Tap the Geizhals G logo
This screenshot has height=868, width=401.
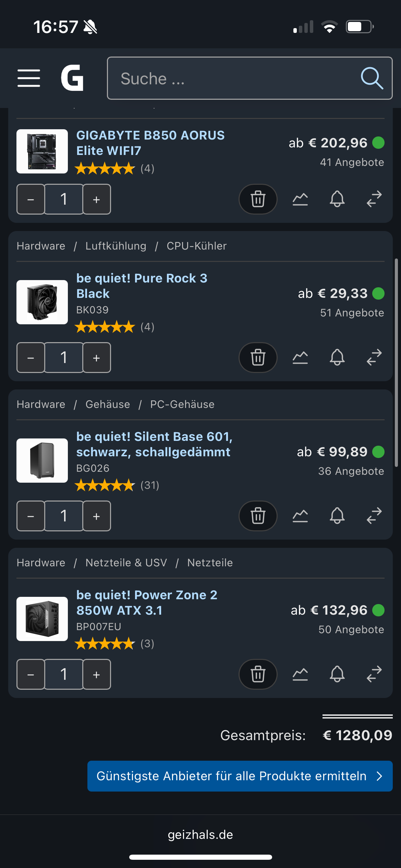(x=72, y=78)
